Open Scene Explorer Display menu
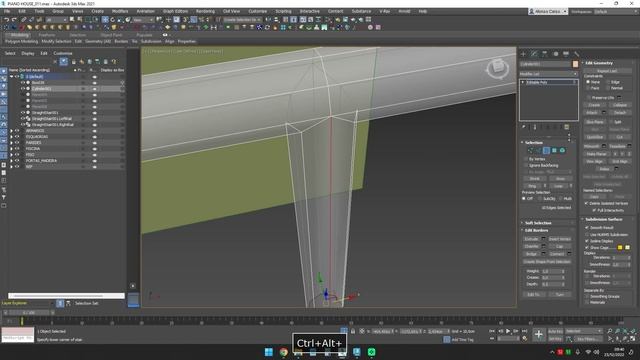Screen dimensions: 640x360 pos(28,53)
